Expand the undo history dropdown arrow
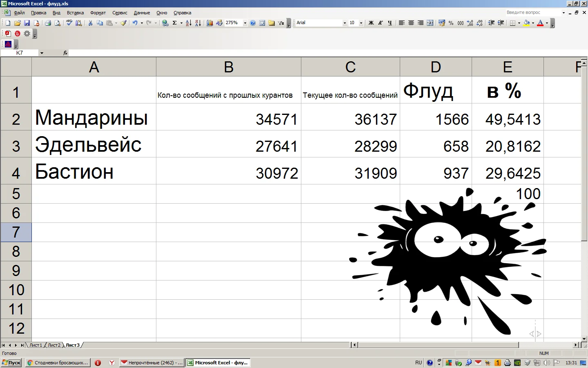The image size is (588, 368). (x=142, y=23)
